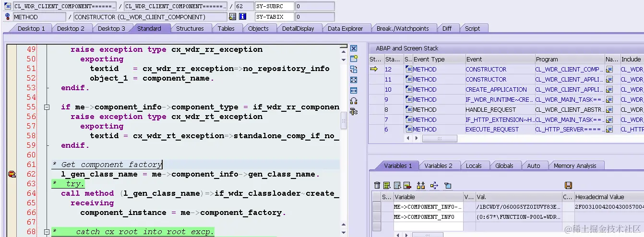Image resolution: width=644 pixels, height=237 pixels.
Task: Select the row header of the ME->COMPONENT_INFO row
Action: tap(377, 217)
